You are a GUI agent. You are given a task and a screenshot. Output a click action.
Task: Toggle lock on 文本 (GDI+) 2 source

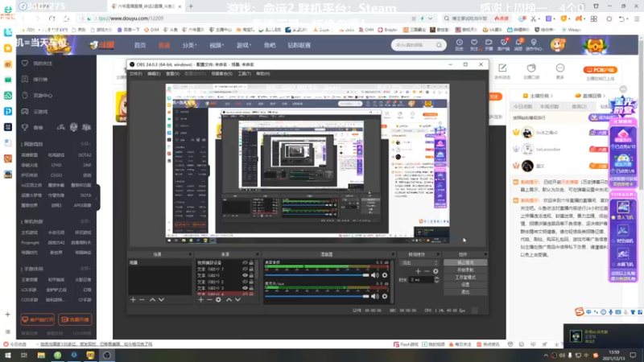(251, 282)
